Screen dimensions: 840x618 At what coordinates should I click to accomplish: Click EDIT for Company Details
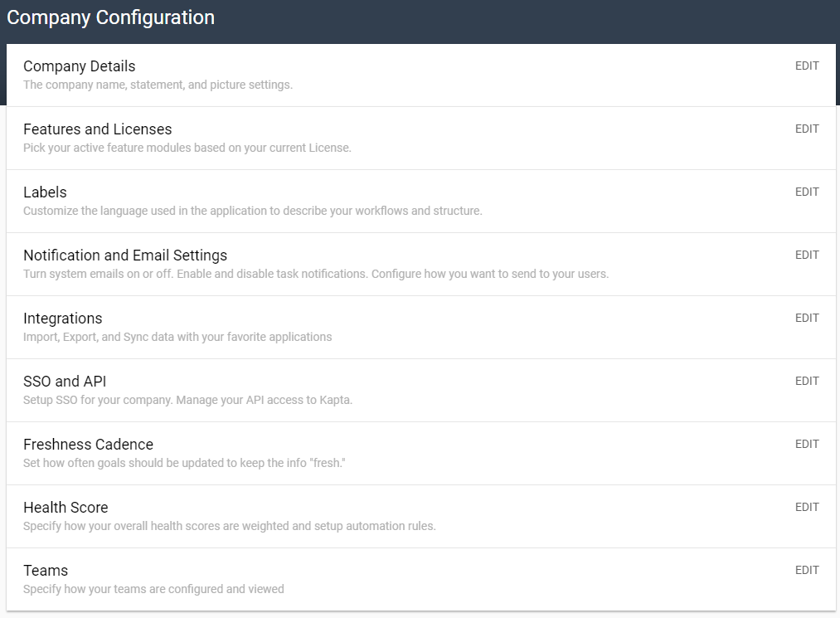point(806,66)
